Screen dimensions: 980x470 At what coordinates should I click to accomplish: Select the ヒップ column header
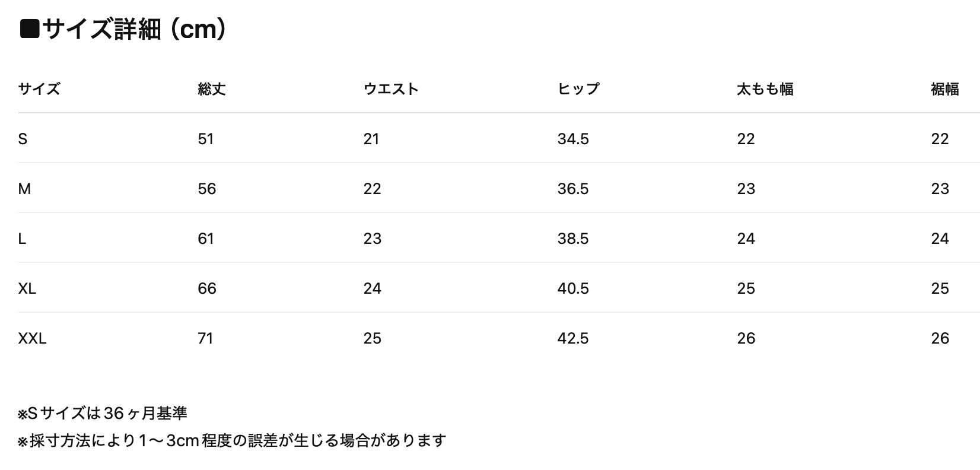[x=578, y=89]
